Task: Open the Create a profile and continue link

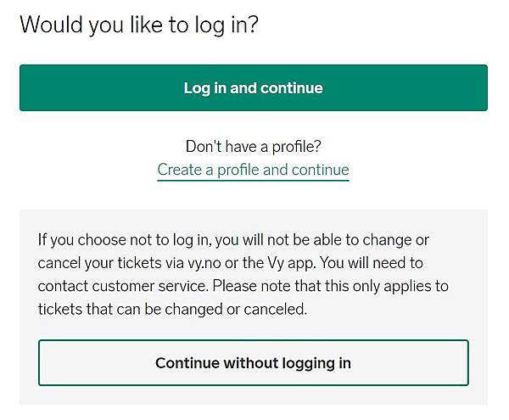Action: click(253, 170)
